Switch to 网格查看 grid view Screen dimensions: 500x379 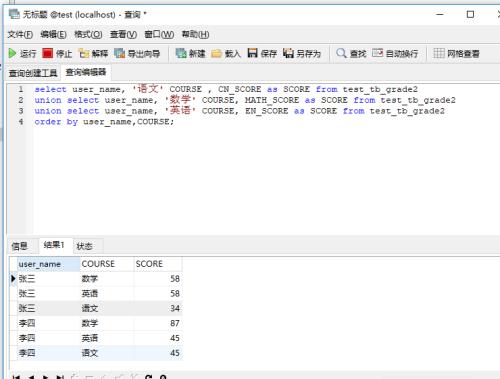[456, 53]
